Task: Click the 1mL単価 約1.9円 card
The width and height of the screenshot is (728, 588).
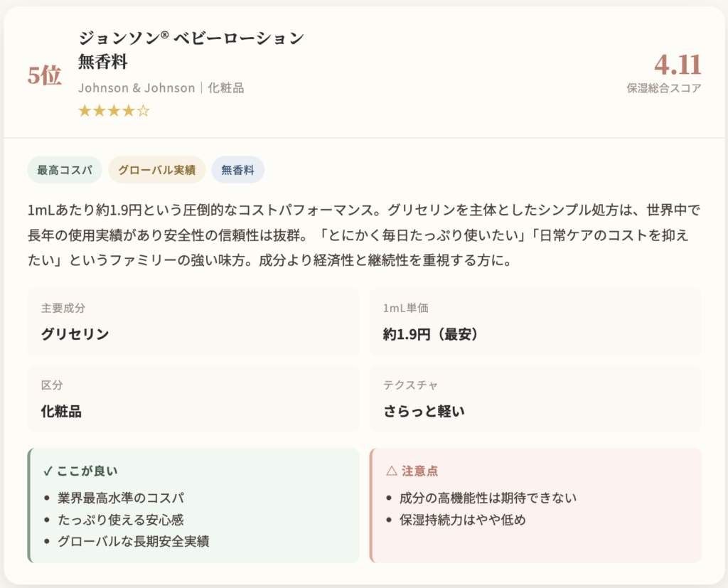Action: [535, 321]
